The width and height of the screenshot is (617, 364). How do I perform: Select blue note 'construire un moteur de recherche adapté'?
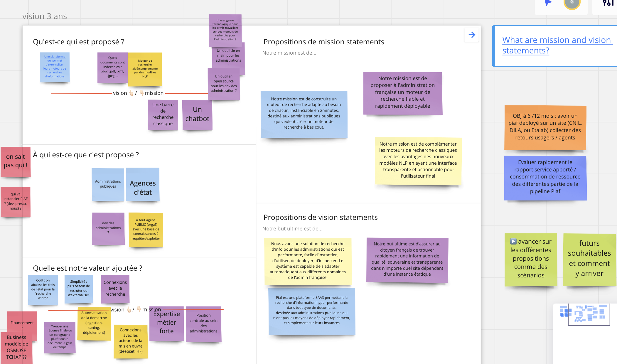tap(304, 114)
